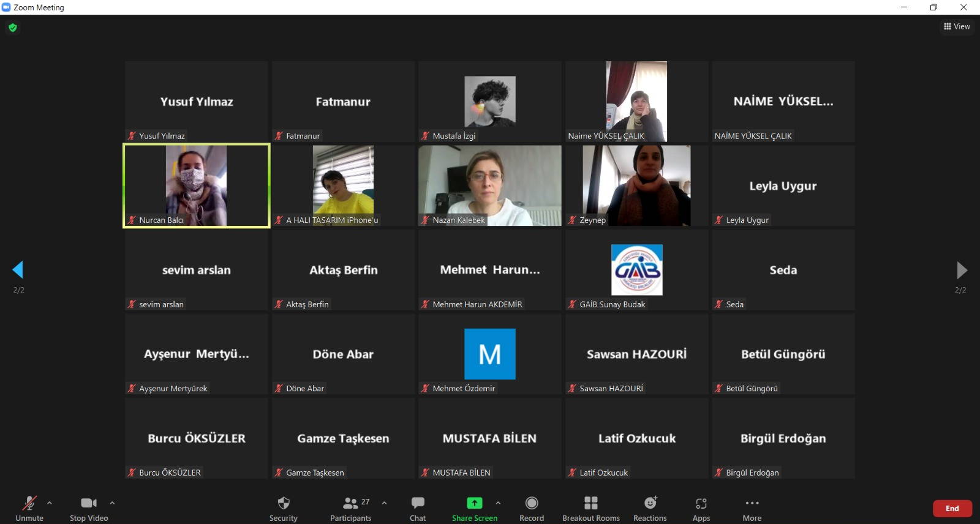
Task: Open the Apps panel
Action: [x=701, y=507]
